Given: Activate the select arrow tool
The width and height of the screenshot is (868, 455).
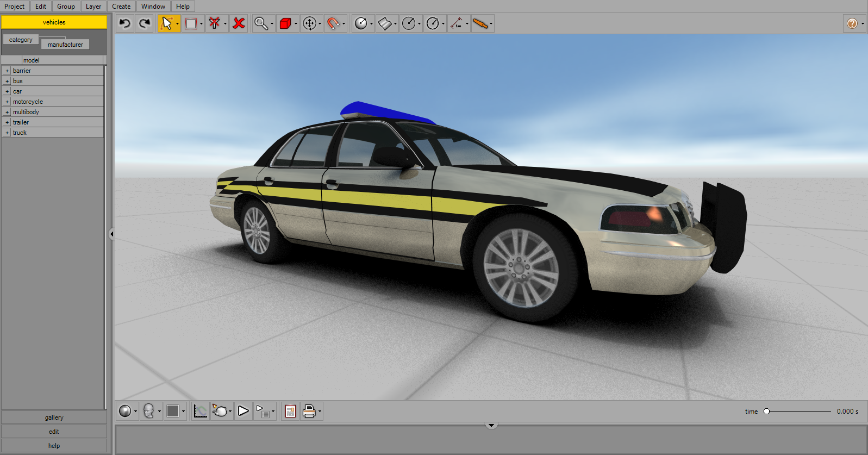Looking at the screenshot, I should click(x=167, y=23).
